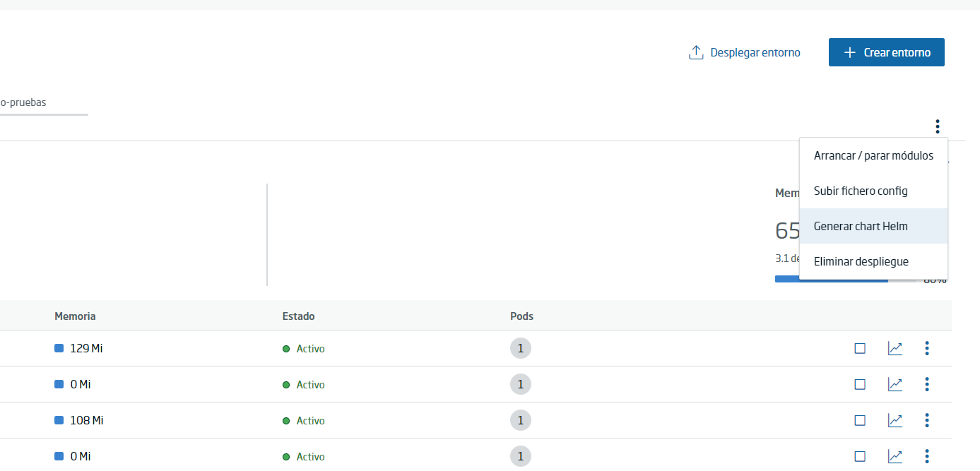Click the Memoria column header

[75, 316]
